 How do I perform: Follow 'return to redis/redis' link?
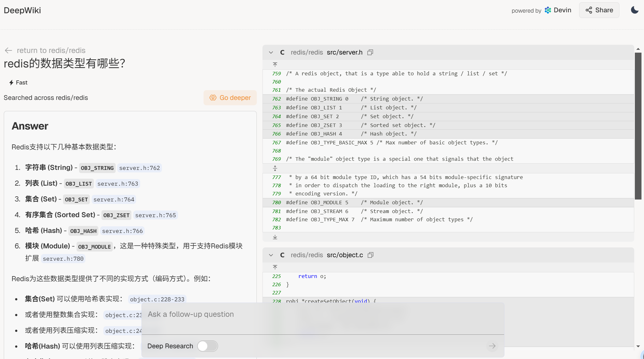click(x=51, y=50)
